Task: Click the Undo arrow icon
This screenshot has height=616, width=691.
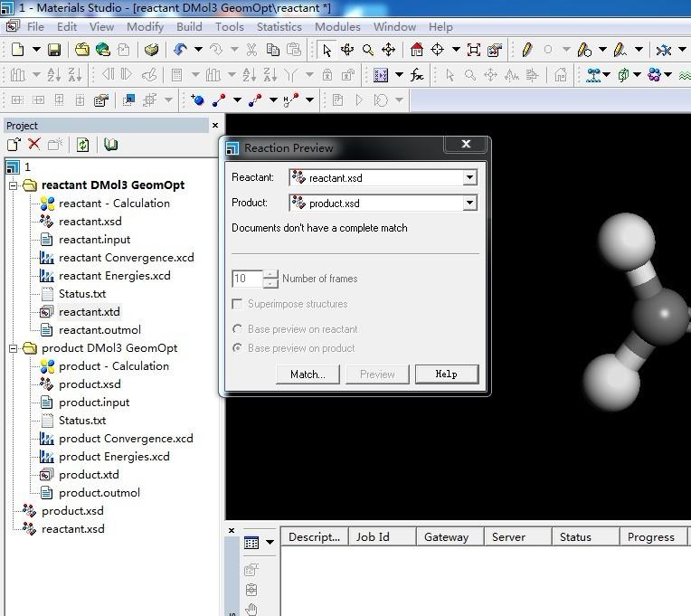Action: (180, 50)
